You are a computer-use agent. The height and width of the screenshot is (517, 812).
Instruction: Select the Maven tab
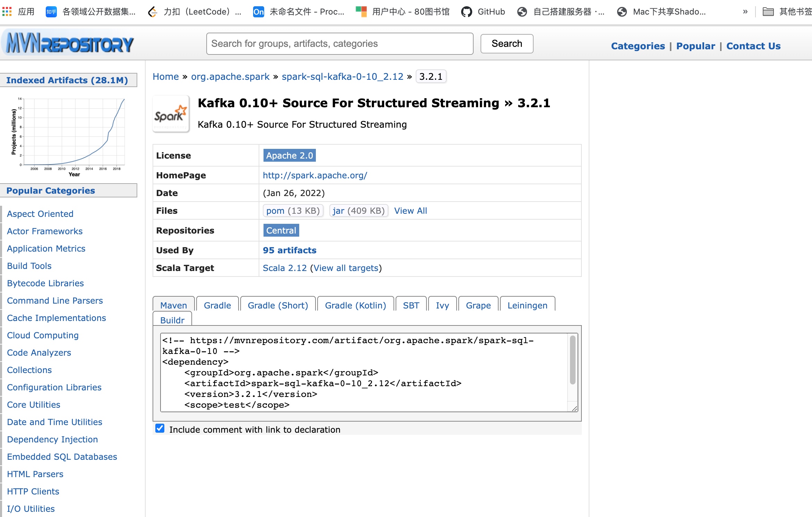point(173,305)
